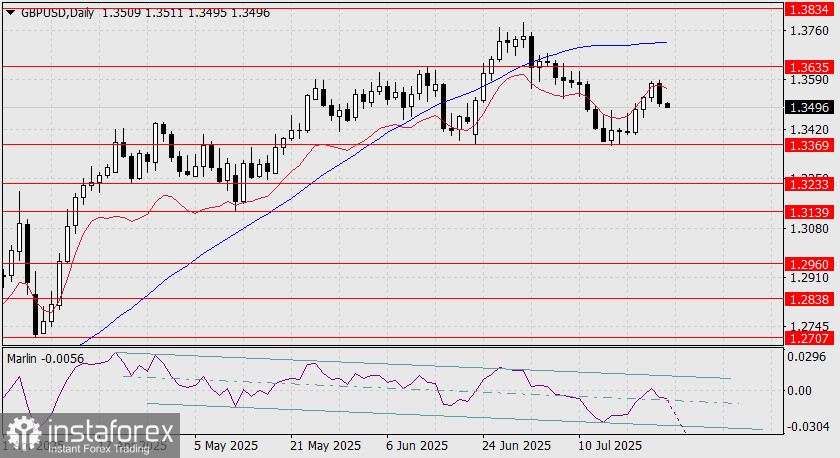Click the 5 May 2025 date label
Viewport: 840px width, 458px height.
(226, 446)
